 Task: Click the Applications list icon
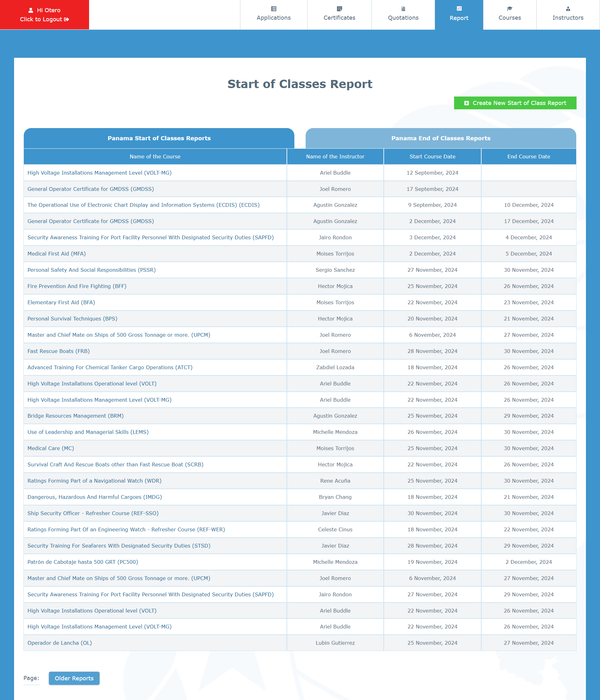click(273, 9)
